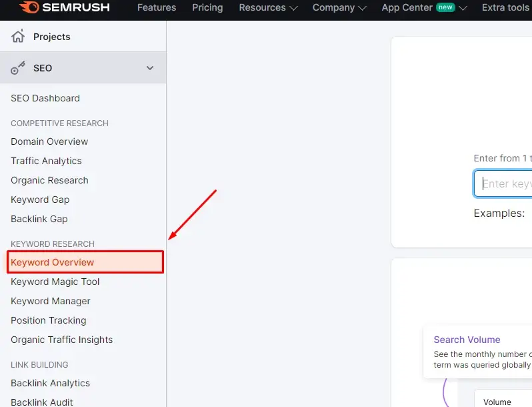532x407 pixels.
Task: Expand the App Center dropdown
Action: point(424,7)
